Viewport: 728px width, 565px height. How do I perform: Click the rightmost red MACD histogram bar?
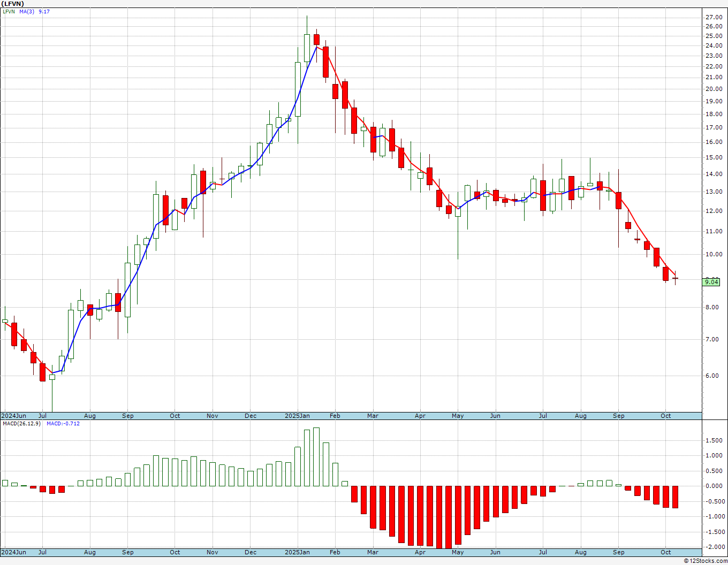[675, 497]
